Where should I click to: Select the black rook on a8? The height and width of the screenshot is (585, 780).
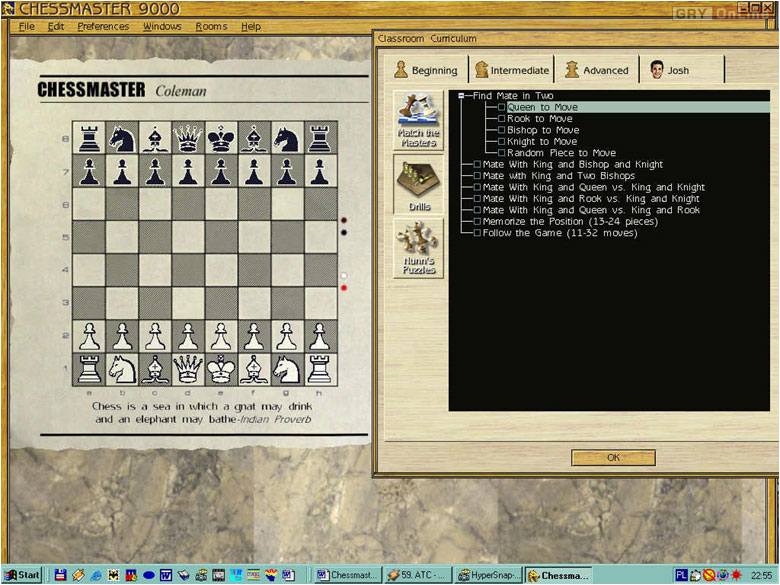pos(90,138)
